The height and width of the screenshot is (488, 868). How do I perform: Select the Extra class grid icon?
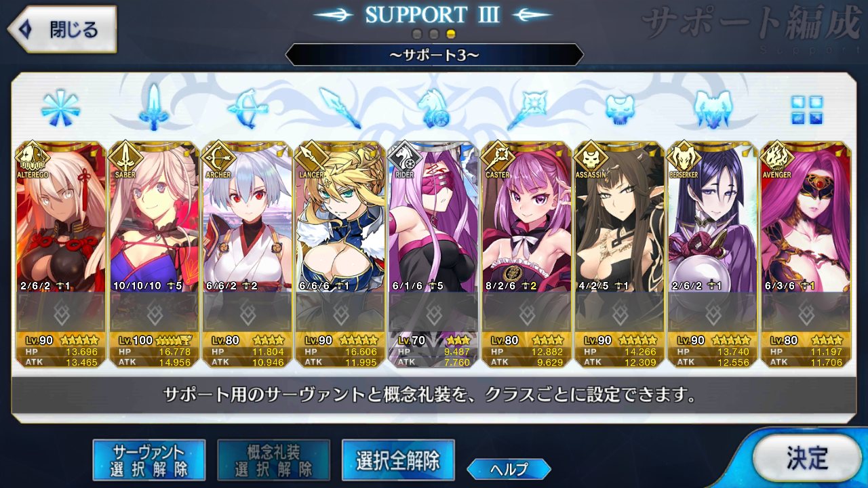[x=806, y=110]
